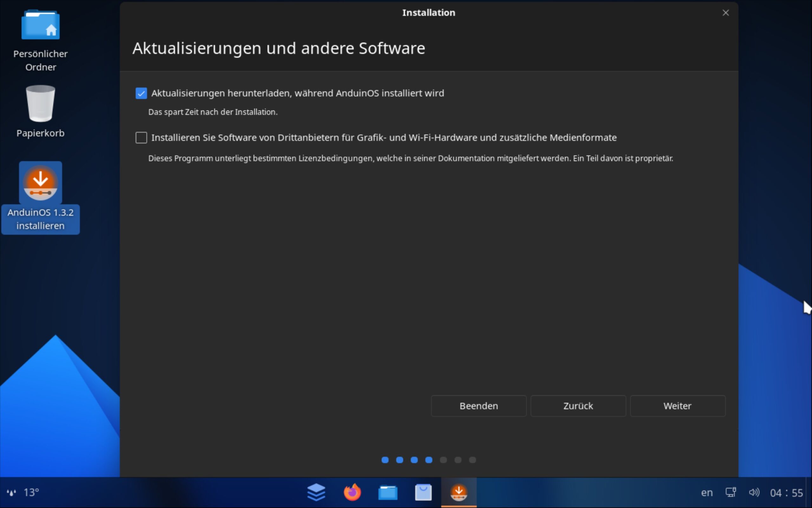
Task: Launch Firefox from the taskbar
Action: click(x=352, y=492)
